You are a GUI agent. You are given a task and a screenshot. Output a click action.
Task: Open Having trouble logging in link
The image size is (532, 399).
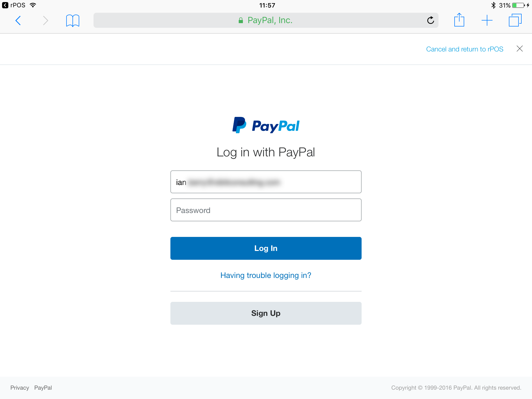click(x=266, y=275)
